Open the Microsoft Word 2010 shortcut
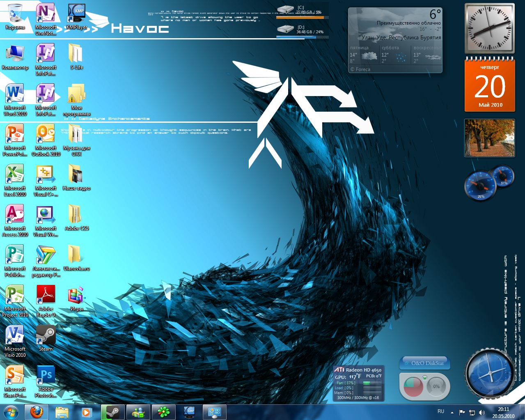 tap(15, 94)
